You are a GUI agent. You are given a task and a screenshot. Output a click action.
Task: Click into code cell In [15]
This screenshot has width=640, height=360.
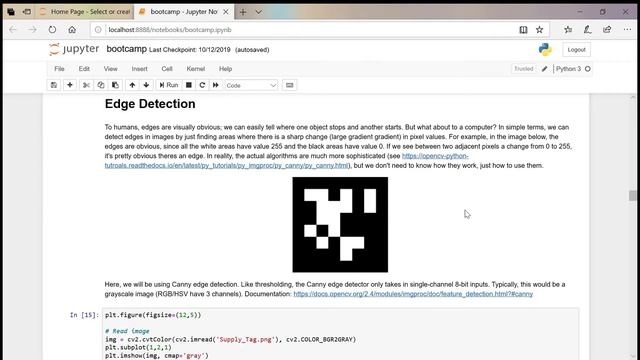[340, 335]
